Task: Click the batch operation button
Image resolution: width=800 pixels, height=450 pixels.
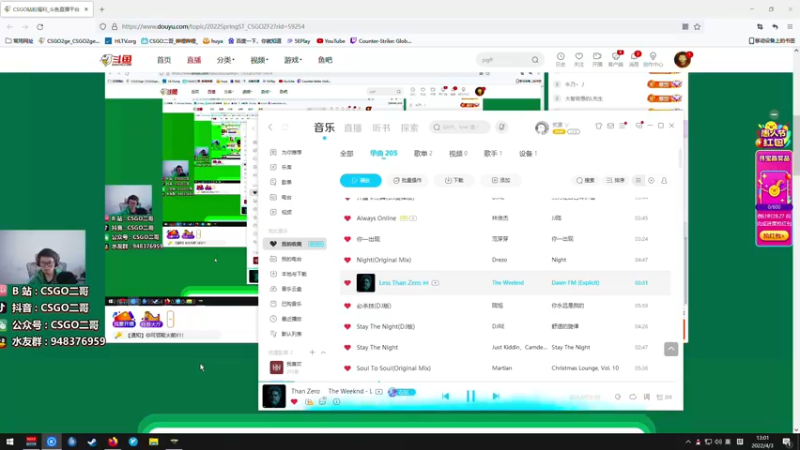Action: (408, 181)
